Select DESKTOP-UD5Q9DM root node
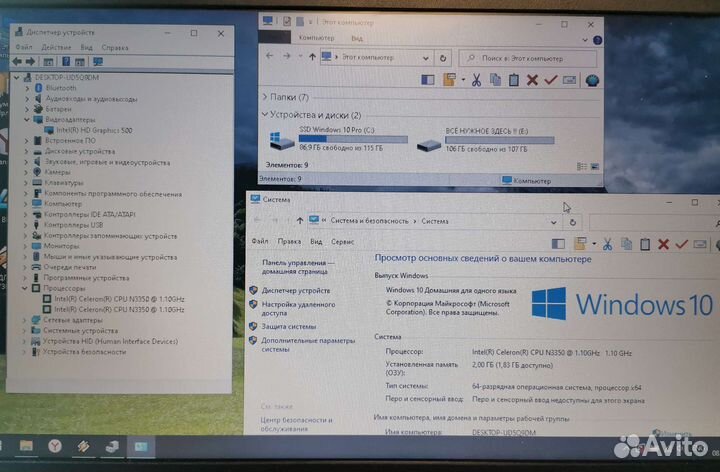720x472 pixels. [x=67, y=77]
